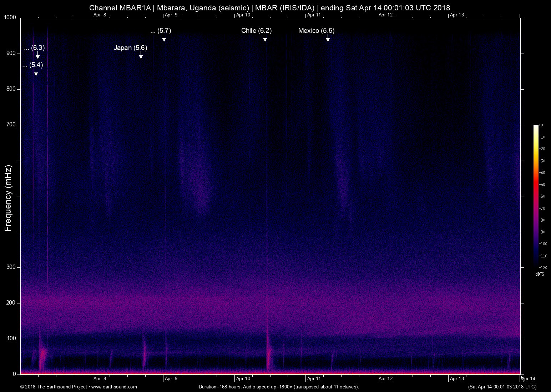Select the 200 mHz frequency axis label
The image size is (551, 392).
pos(11,303)
